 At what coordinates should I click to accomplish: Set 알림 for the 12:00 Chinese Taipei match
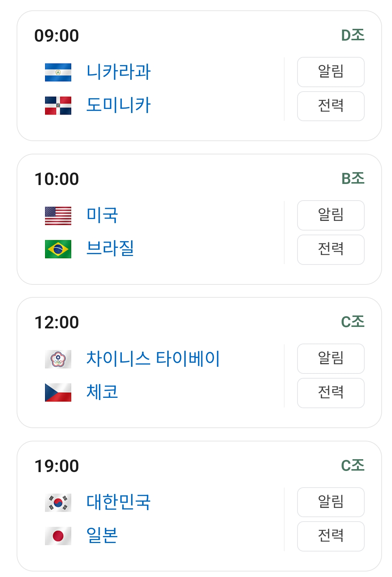coord(330,359)
